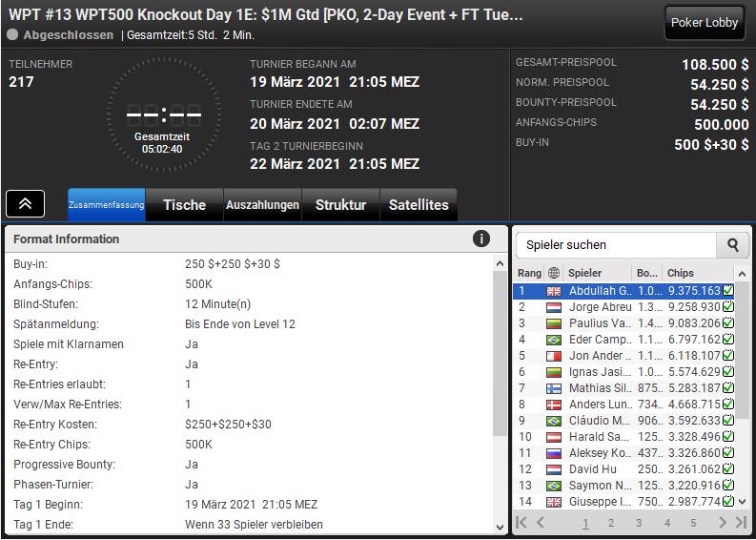The height and width of the screenshot is (540, 756).
Task: Open the Satellites tab
Action: pyautogui.click(x=419, y=204)
